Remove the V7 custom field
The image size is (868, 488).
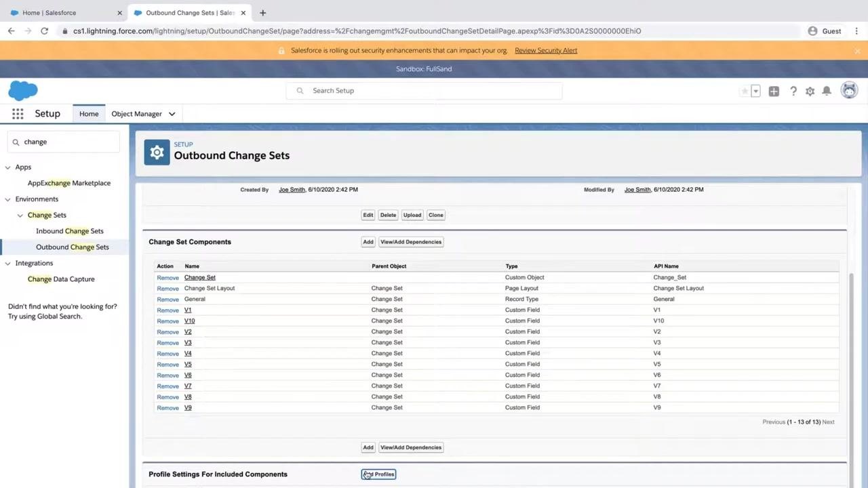point(167,386)
